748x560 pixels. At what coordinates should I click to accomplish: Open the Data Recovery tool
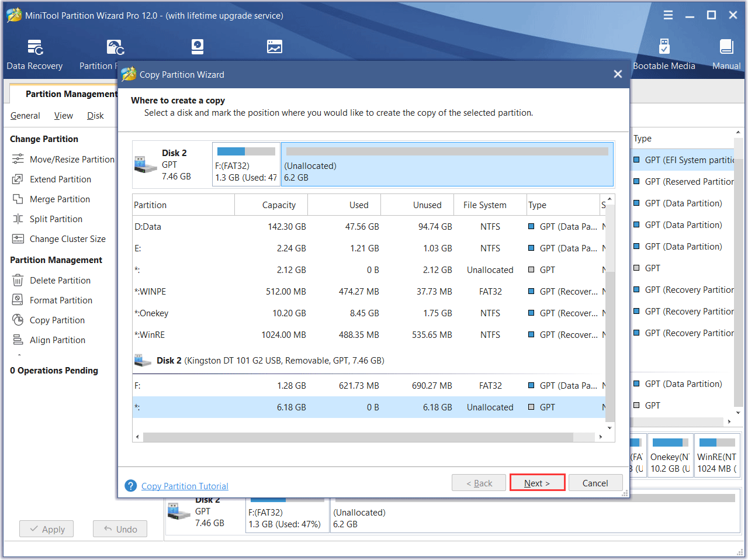[34, 54]
